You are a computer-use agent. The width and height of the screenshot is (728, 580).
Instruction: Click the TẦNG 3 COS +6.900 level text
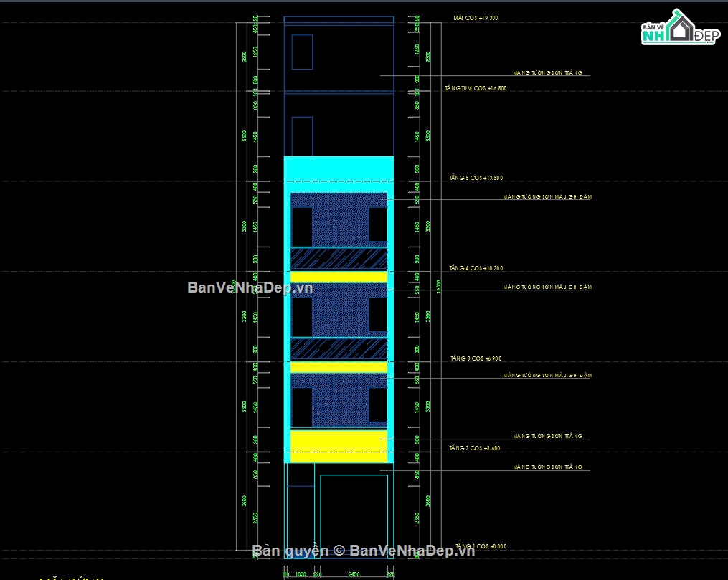click(476, 358)
